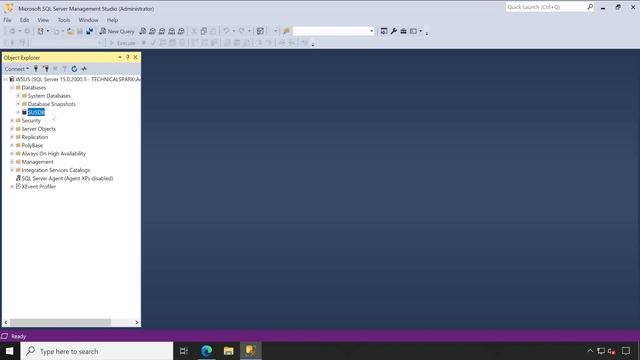Expand the Server Objects folder
Viewport: 640px width, 360px height.
point(12,129)
